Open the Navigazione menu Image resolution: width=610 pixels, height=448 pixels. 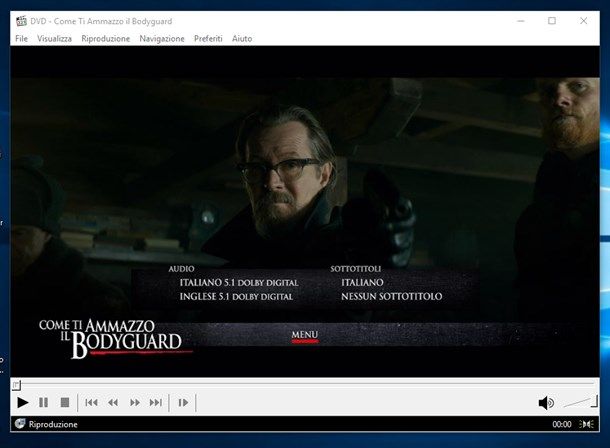coord(162,38)
